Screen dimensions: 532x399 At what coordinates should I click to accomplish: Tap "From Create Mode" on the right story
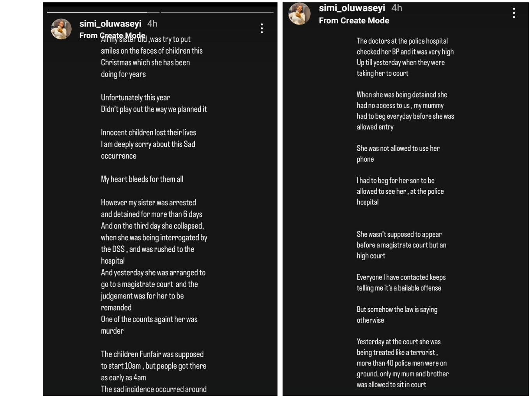click(x=354, y=21)
